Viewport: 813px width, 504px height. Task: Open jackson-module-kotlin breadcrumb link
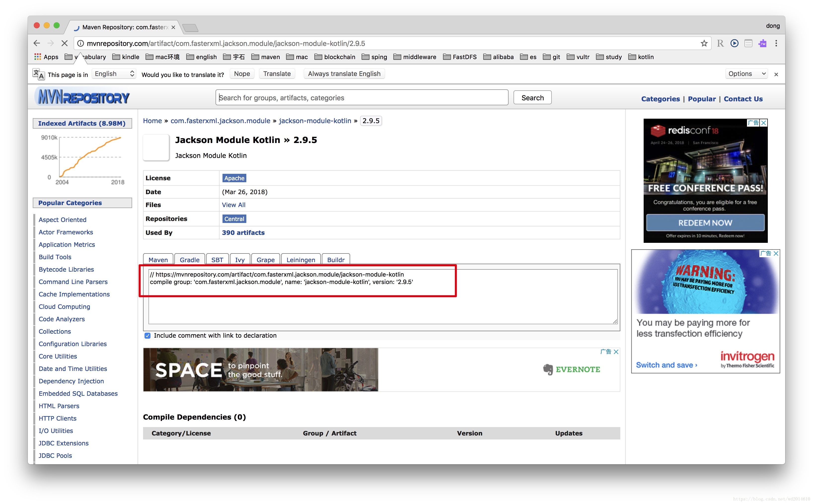click(315, 121)
